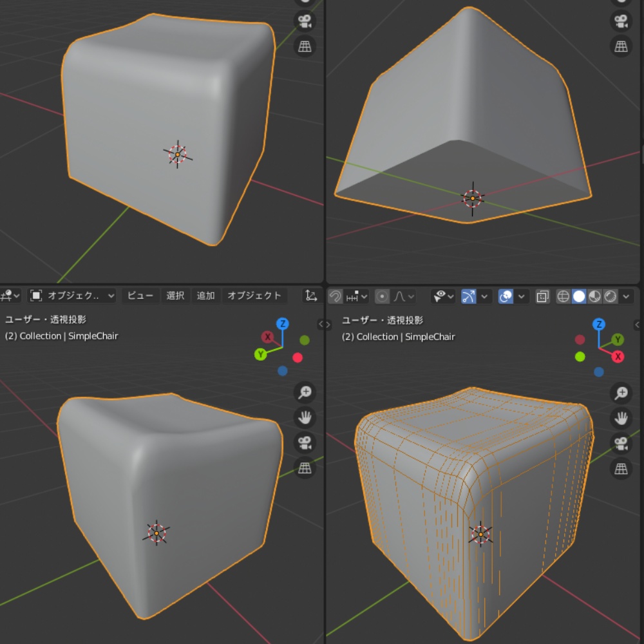
Task: Toggle camera view in top-left viewport
Action: click(x=305, y=21)
